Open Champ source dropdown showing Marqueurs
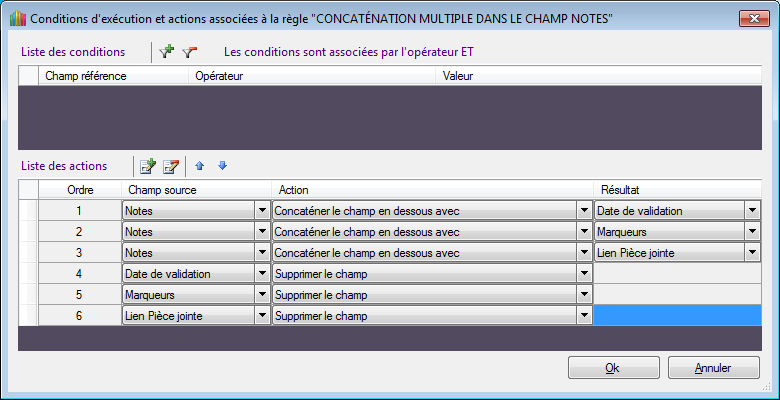Image resolution: width=780 pixels, height=400 pixels. pyautogui.click(x=262, y=294)
